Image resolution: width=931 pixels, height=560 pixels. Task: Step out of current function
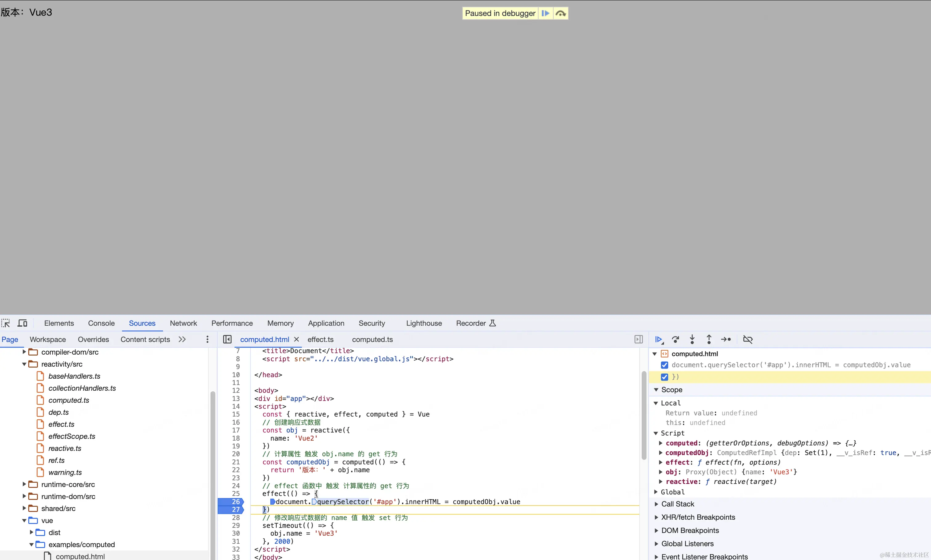[709, 339]
